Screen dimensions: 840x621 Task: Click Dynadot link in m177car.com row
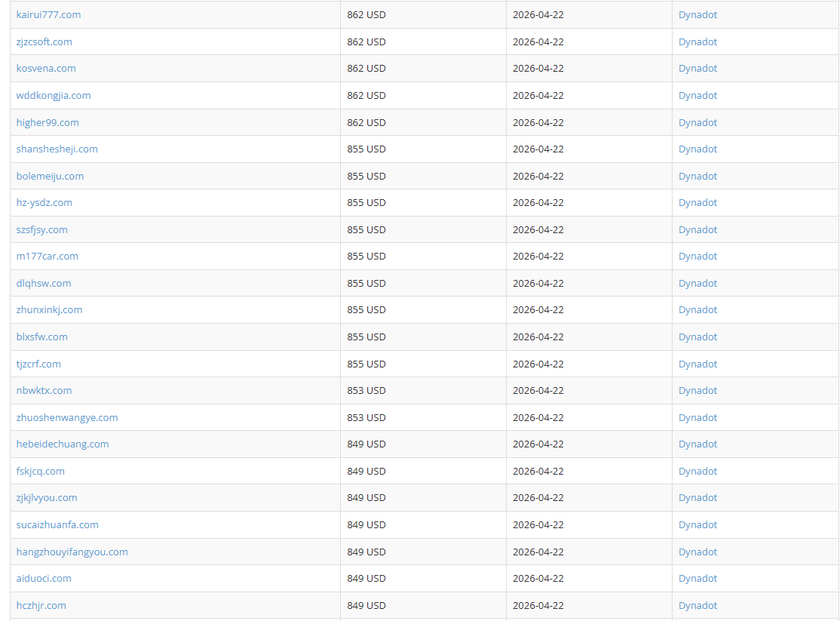pyautogui.click(x=697, y=257)
